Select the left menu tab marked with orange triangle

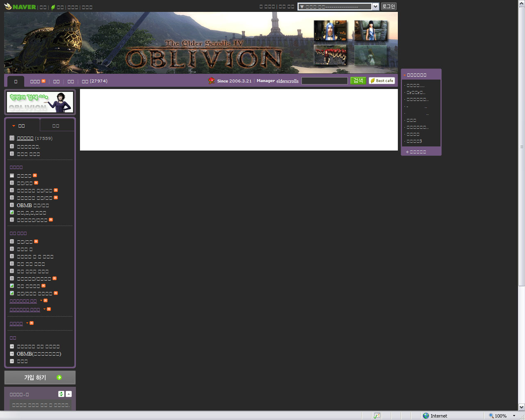point(23,126)
